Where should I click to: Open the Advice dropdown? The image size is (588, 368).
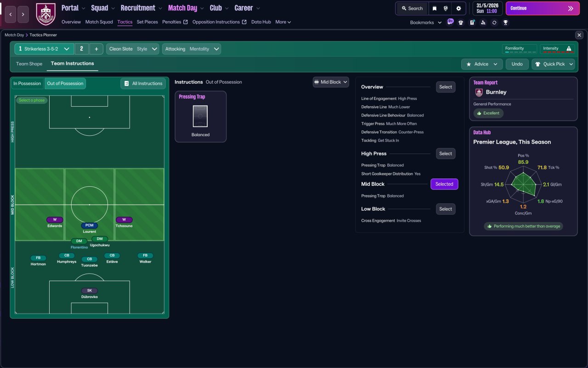(482, 64)
